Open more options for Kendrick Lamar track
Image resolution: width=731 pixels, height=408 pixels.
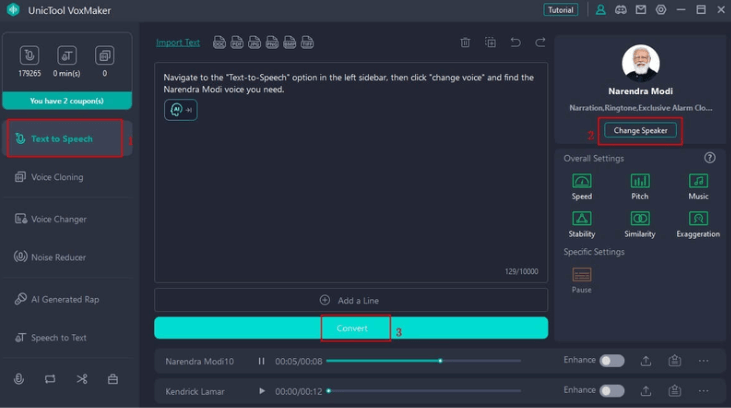point(704,391)
